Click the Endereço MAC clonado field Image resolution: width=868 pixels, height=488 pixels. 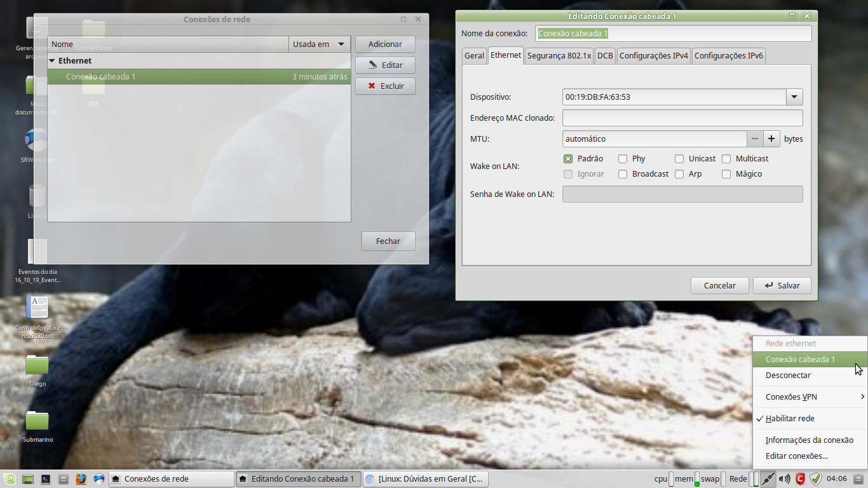[682, 118]
